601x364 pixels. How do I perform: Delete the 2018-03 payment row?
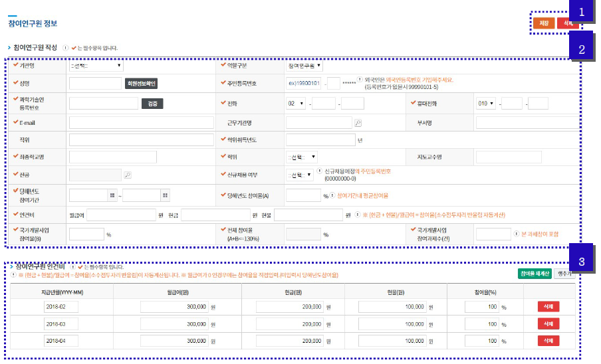(x=548, y=323)
